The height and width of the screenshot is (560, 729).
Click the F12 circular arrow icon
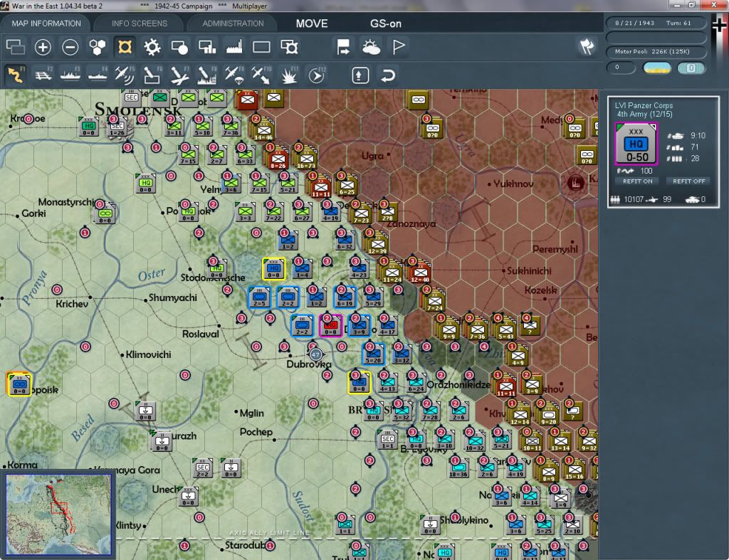point(317,75)
